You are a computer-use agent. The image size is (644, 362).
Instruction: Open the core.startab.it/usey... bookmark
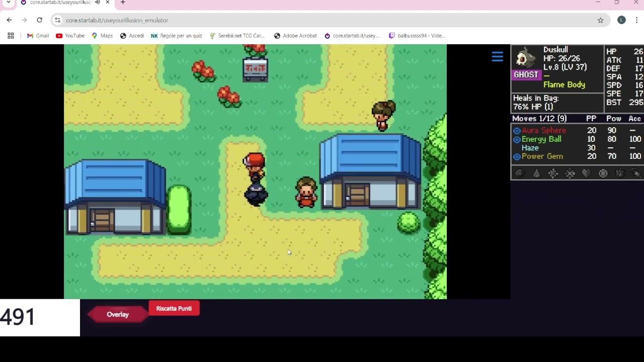point(352,36)
